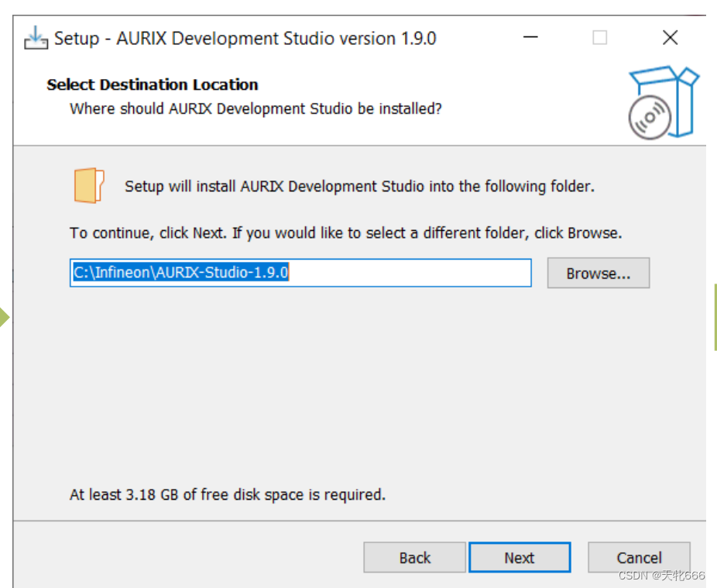Minimize the Setup window
Image resolution: width=717 pixels, height=588 pixels.
click(530, 37)
